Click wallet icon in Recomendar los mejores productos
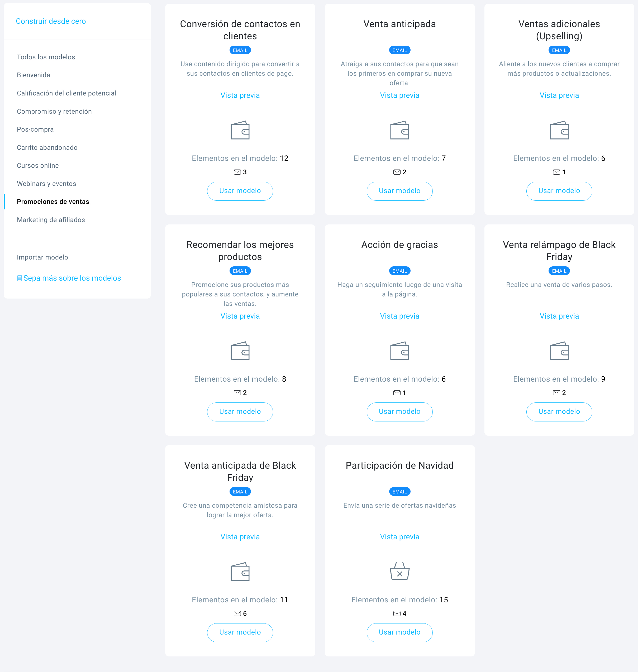 tap(240, 351)
